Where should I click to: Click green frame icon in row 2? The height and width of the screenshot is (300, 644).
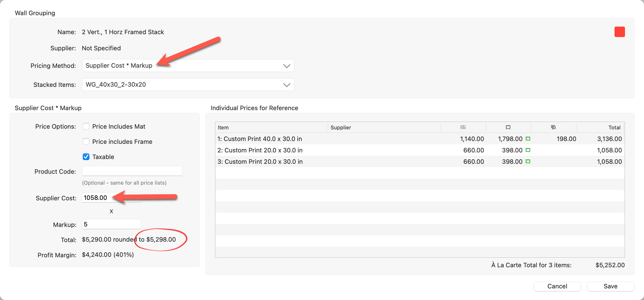click(x=528, y=150)
